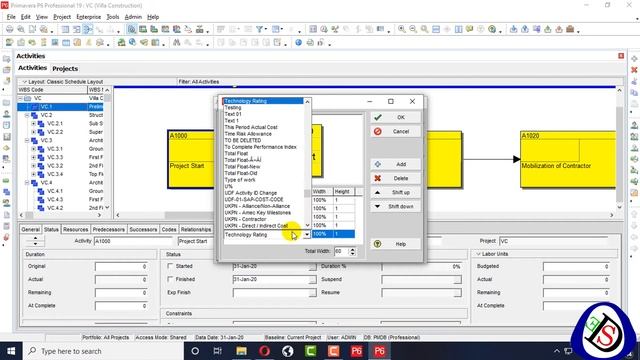Click the Windows Start button
The image size is (640, 360).
(x=11, y=351)
